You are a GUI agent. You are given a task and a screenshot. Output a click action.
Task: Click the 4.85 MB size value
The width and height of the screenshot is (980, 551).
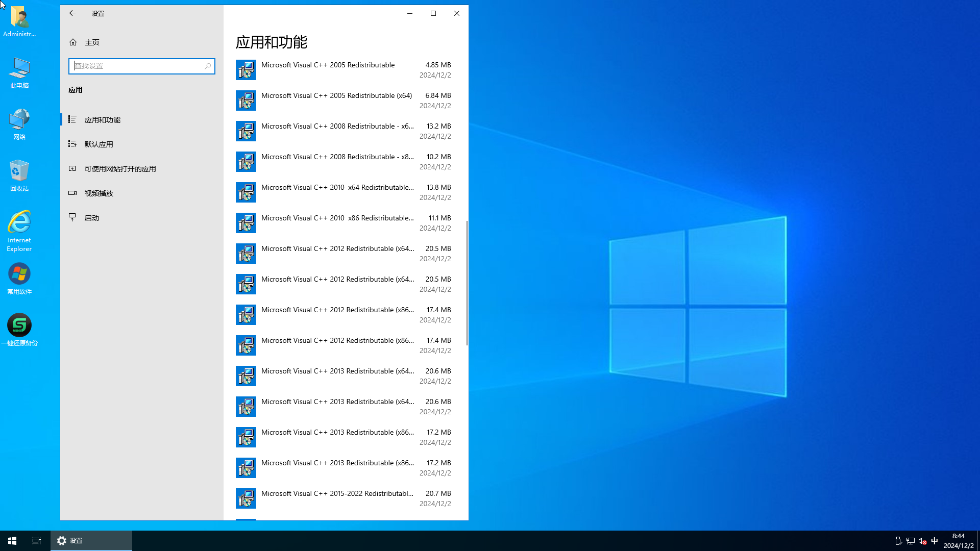tap(438, 65)
